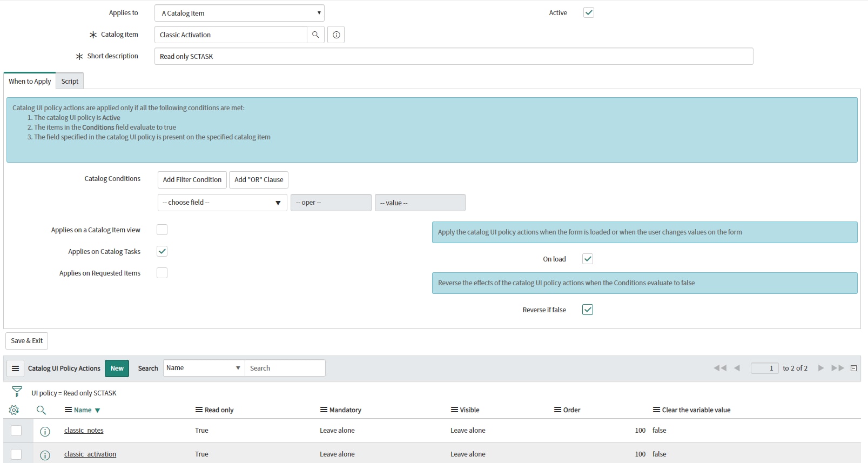Preview the classic_activation record info icon
Viewport: 868px width, 463px height.
pyautogui.click(x=45, y=455)
